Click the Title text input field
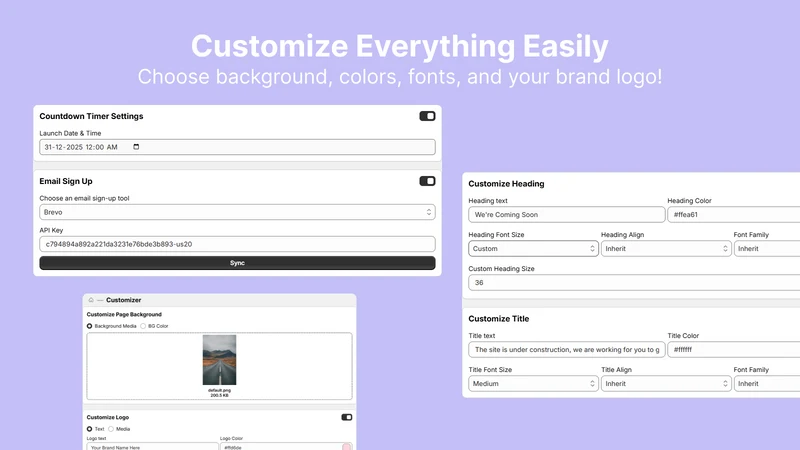 click(567, 349)
